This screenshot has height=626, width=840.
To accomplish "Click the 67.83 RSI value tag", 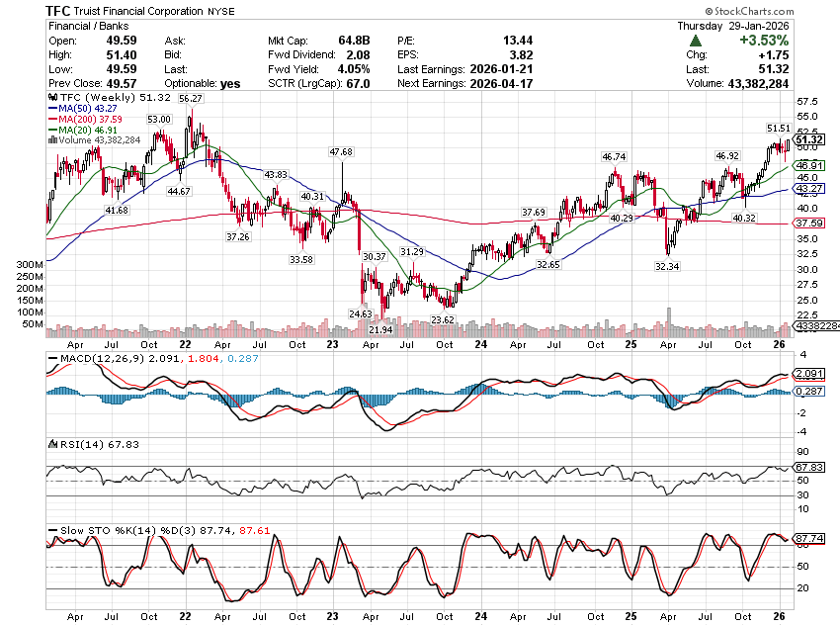I will tap(809, 467).
